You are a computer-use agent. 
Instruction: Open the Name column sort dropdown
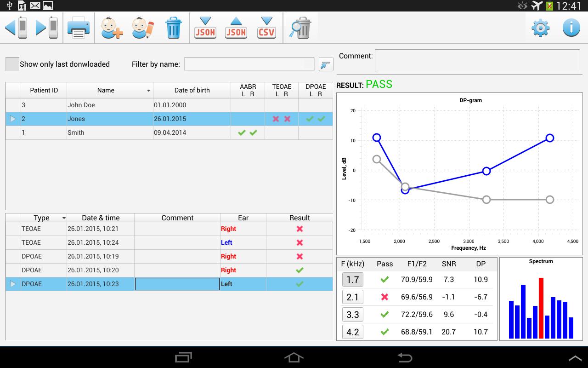[x=147, y=90]
